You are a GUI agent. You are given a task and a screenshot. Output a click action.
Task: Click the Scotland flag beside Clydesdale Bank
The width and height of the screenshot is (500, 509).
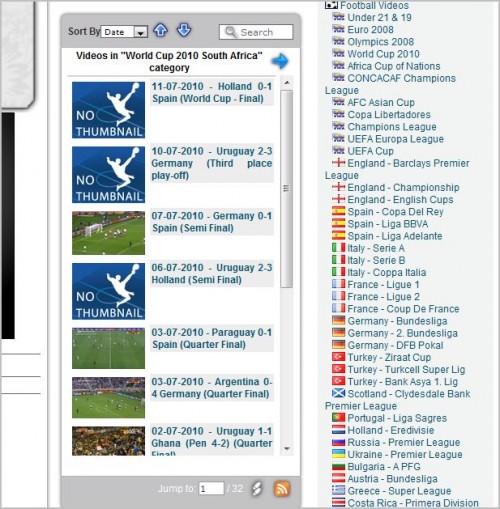338,393
